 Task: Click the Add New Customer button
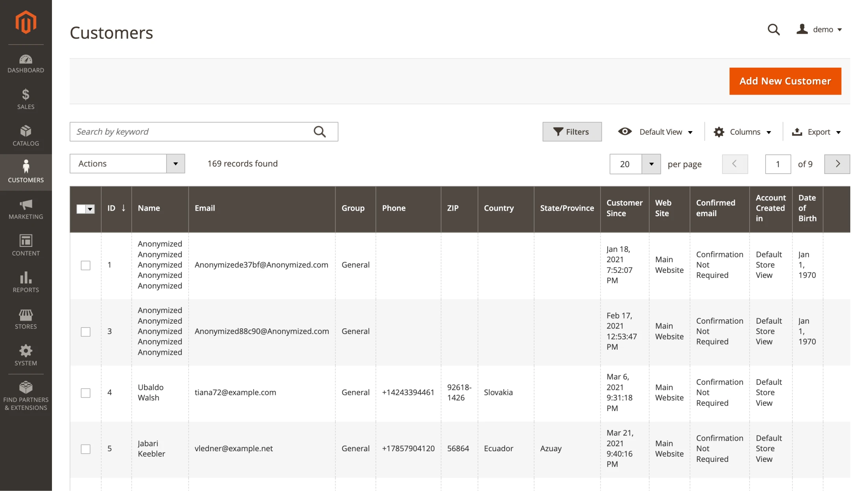point(785,81)
